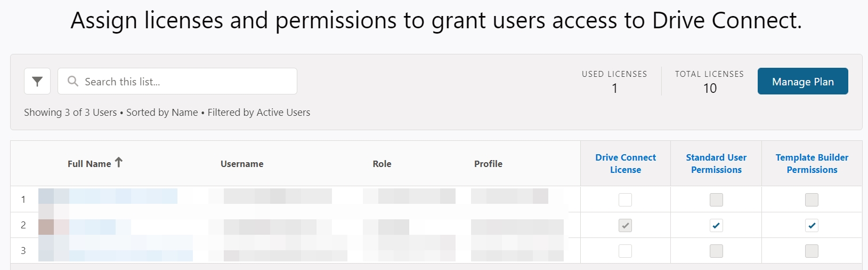Click the magnifier icon in search box
The image size is (868, 270).
tap(73, 81)
